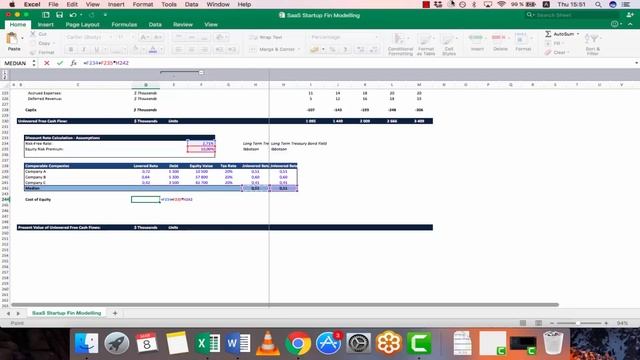Click the Redo arrow in the title bar
640x360 pixels.
tap(91, 15)
